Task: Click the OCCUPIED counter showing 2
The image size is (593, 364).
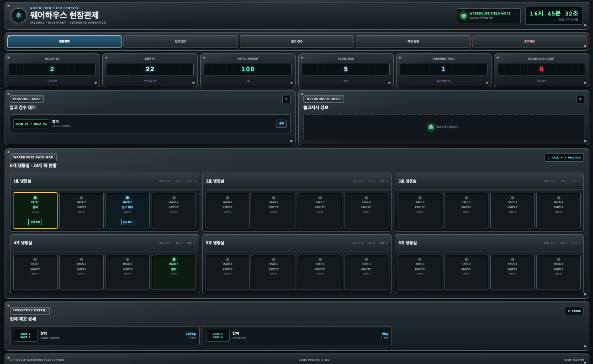Action: (x=52, y=69)
